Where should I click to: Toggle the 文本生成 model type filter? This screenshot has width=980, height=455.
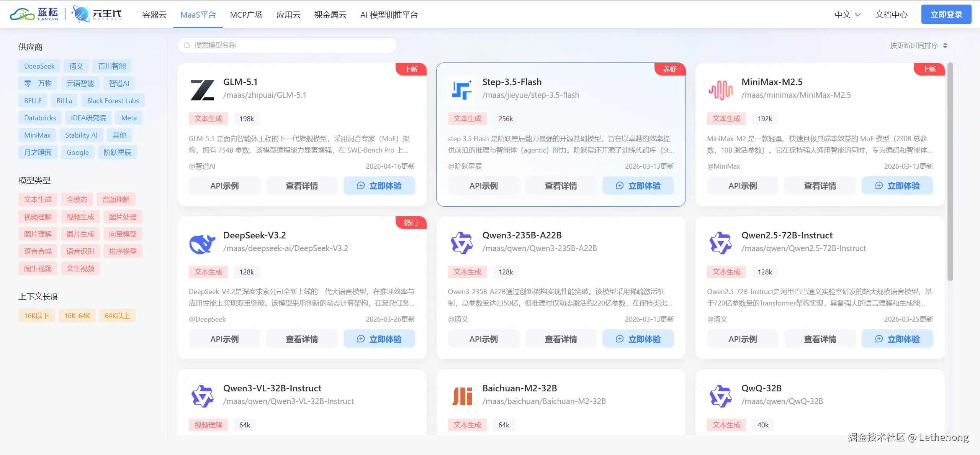click(x=38, y=200)
